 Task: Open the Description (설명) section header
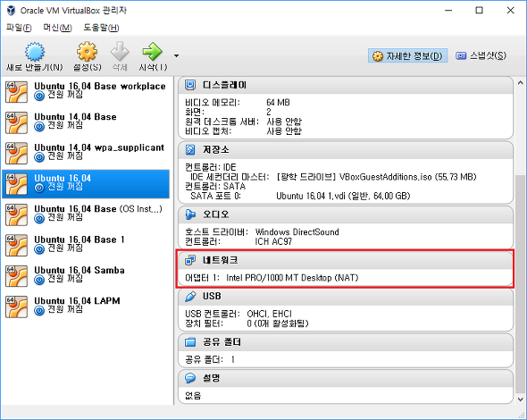point(346,378)
